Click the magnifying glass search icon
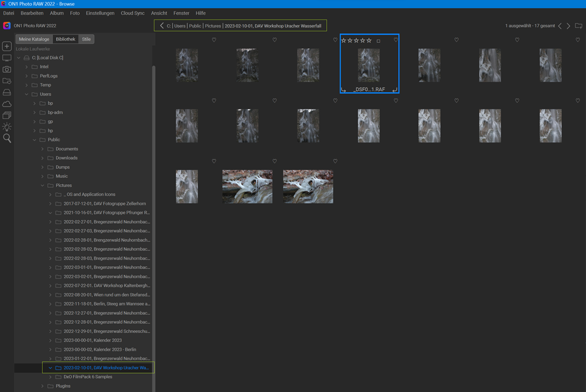This screenshot has width=586, height=392. tap(7, 138)
